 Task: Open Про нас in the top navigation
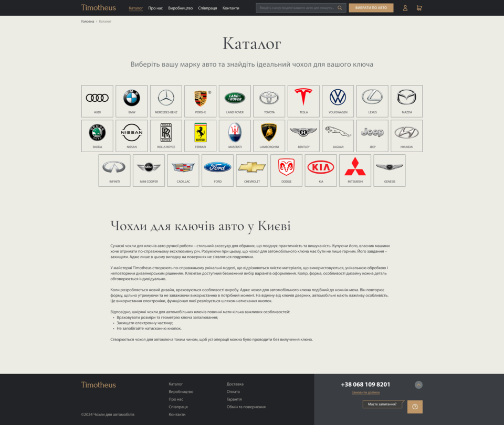155,8
